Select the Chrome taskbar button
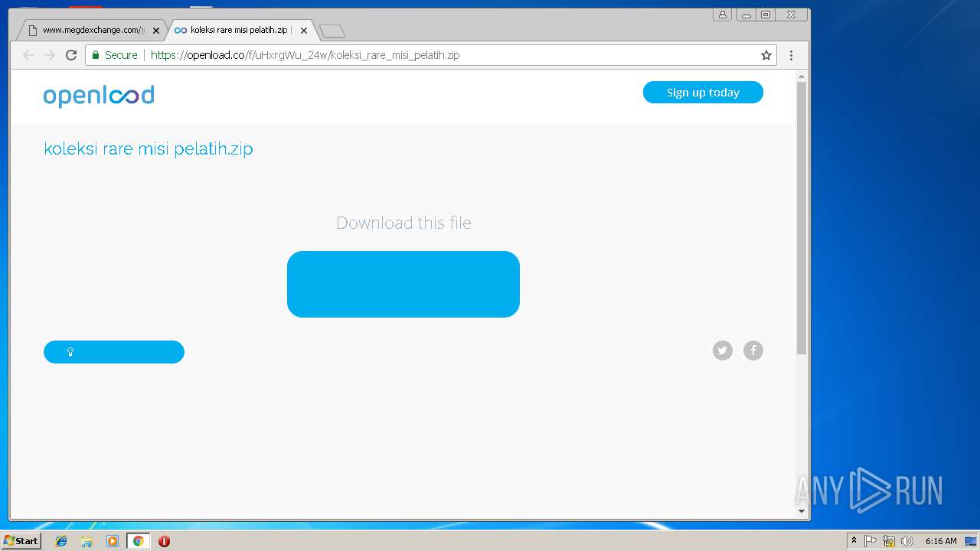Viewport: 980px width, 551px height. coord(138,541)
